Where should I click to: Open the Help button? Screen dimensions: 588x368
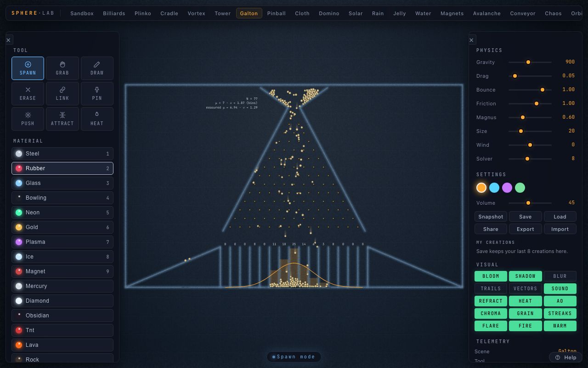pos(565,357)
